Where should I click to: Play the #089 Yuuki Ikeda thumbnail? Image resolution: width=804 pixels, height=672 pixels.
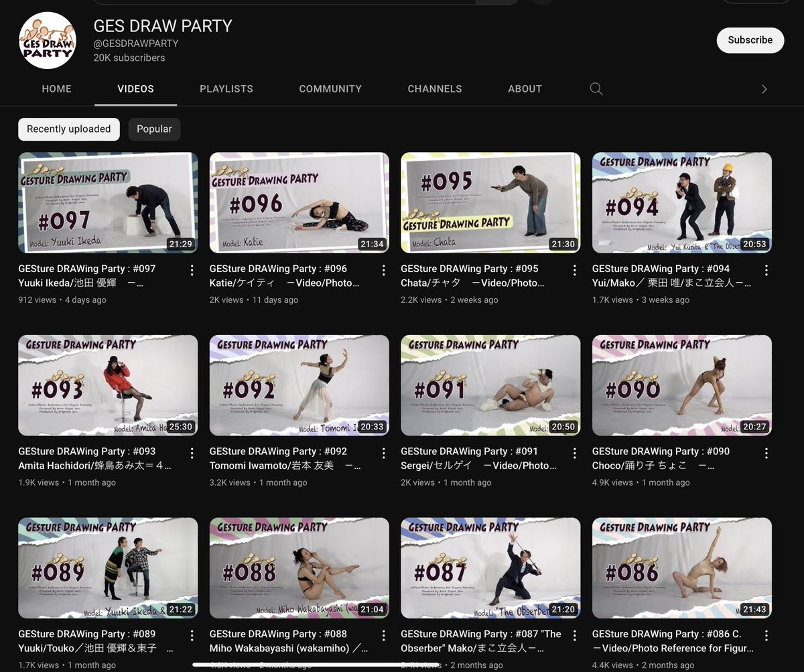tap(108, 568)
